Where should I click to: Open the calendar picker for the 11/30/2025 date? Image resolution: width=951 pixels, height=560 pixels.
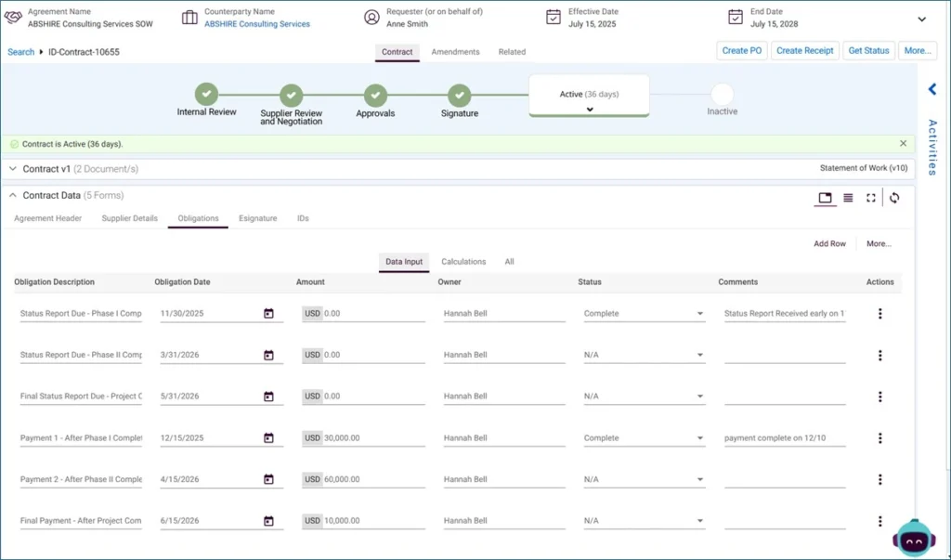click(x=267, y=313)
